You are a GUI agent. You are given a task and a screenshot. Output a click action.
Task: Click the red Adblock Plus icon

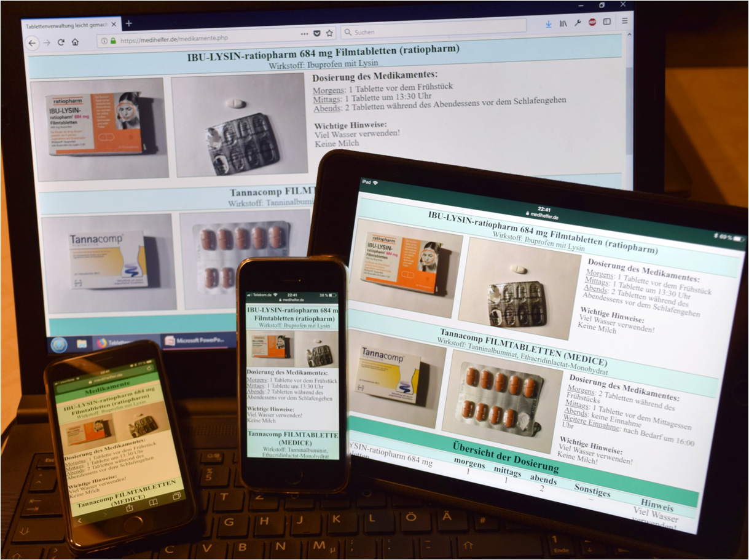pos(592,22)
